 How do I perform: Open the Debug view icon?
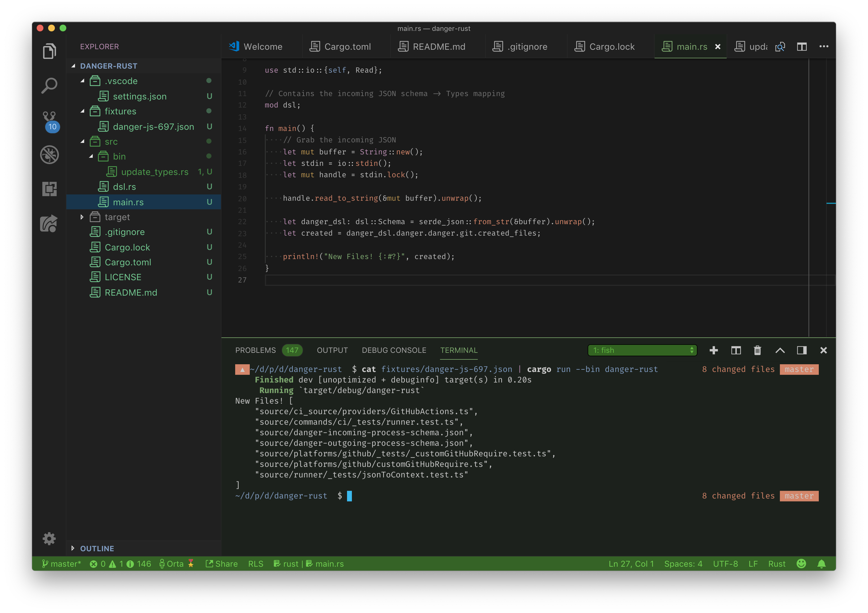click(x=49, y=155)
